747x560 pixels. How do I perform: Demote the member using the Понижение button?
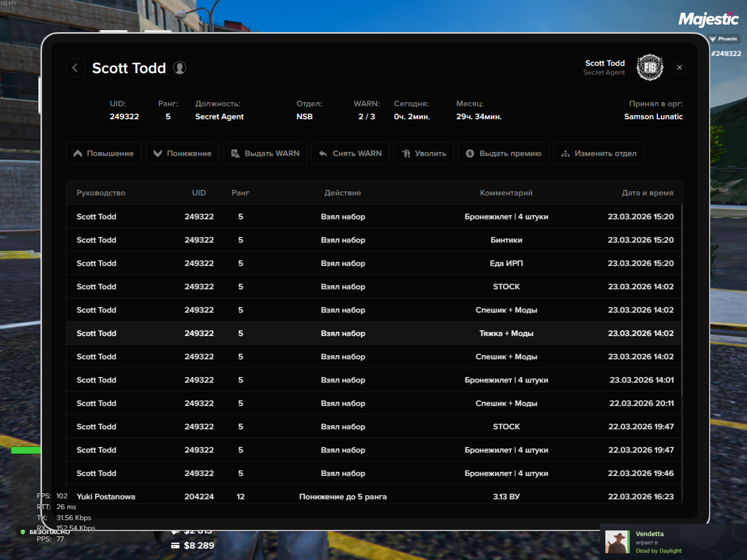click(x=183, y=153)
